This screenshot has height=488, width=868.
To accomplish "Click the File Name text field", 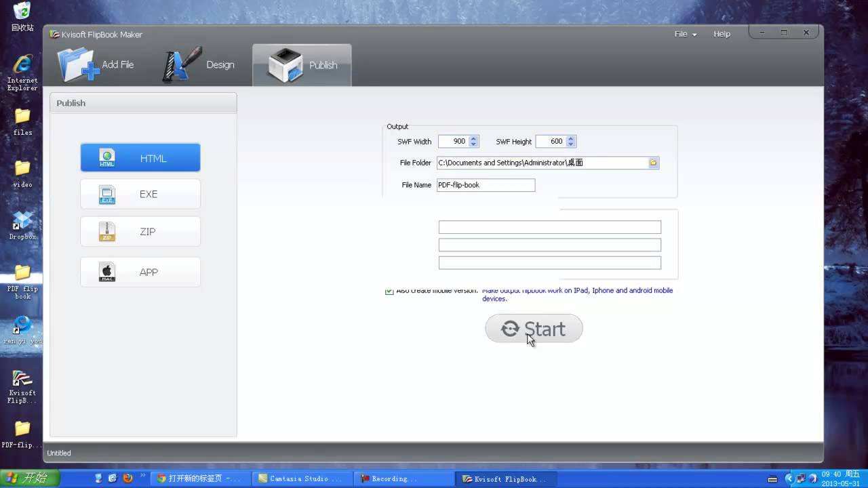I will [486, 185].
